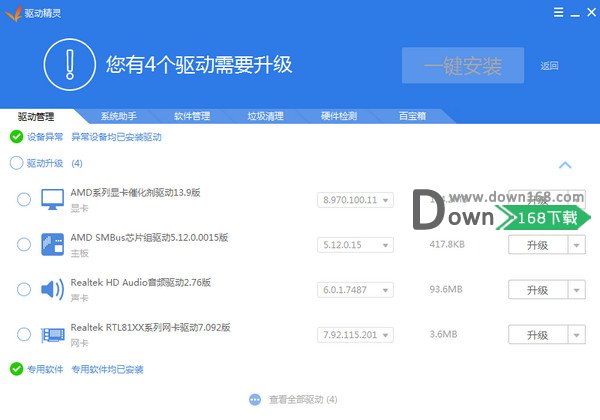The height and width of the screenshot is (420, 600).
Task: Switch to the 驱动管理 tab
Action: click(x=36, y=117)
